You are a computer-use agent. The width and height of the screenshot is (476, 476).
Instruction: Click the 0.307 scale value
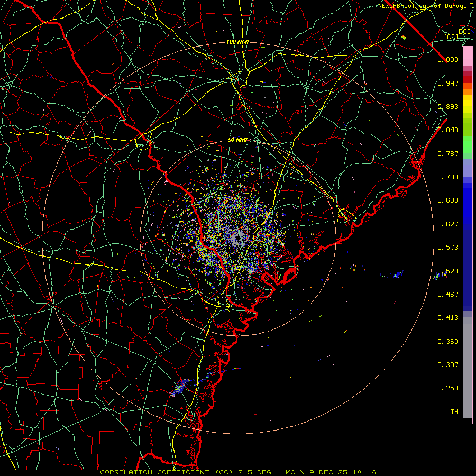(448, 365)
